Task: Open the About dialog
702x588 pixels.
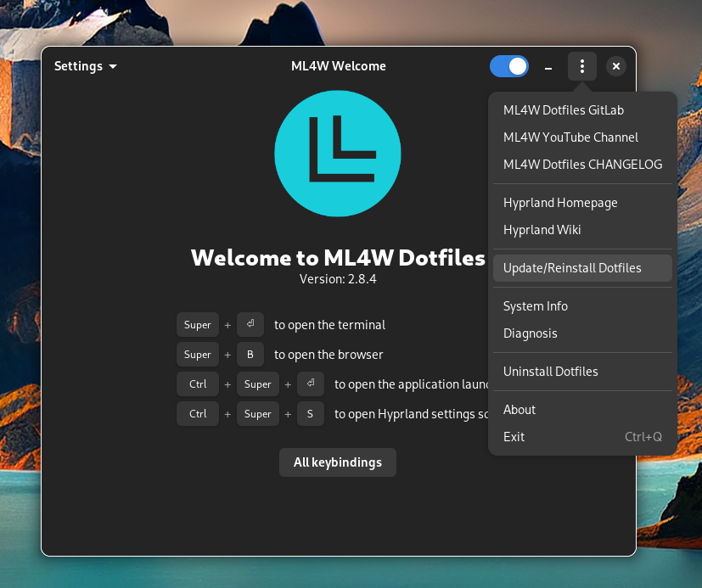Action: pos(519,410)
